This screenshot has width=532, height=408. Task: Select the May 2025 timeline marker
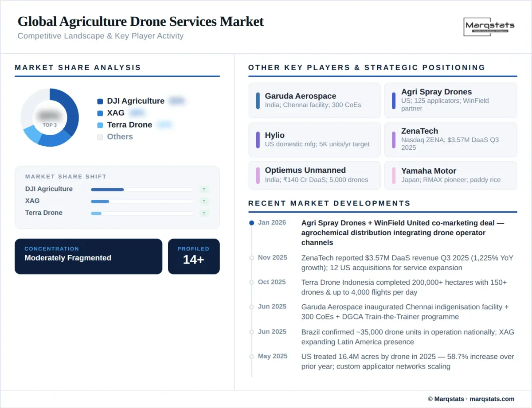point(251,357)
